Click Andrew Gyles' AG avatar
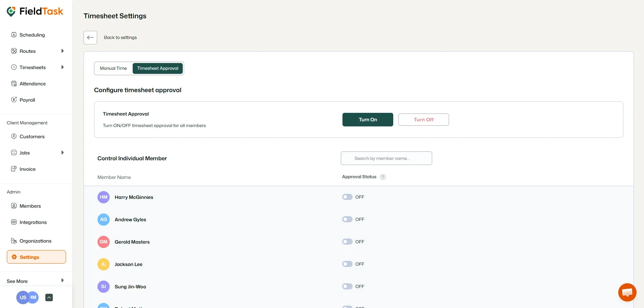Viewport: 644px width, 308px height. pyautogui.click(x=104, y=220)
